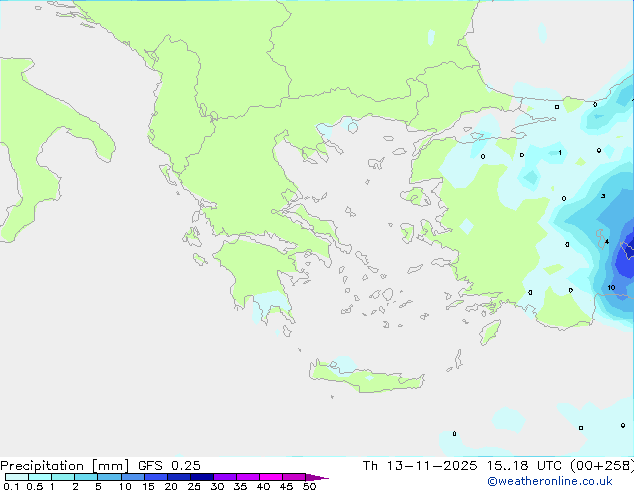The width and height of the screenshot is (634, 490).
Task: Click the 0.1–0.5 mm legend swatch
Action: [x=17, y=477]
